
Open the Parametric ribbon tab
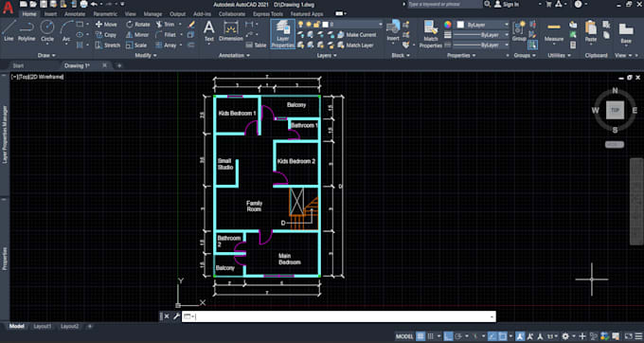(x=105, y=14)
